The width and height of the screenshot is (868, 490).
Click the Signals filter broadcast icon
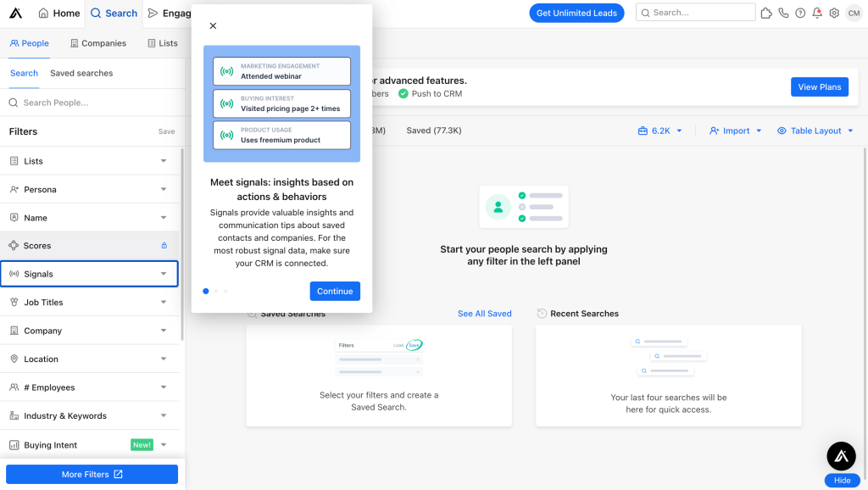14,274
